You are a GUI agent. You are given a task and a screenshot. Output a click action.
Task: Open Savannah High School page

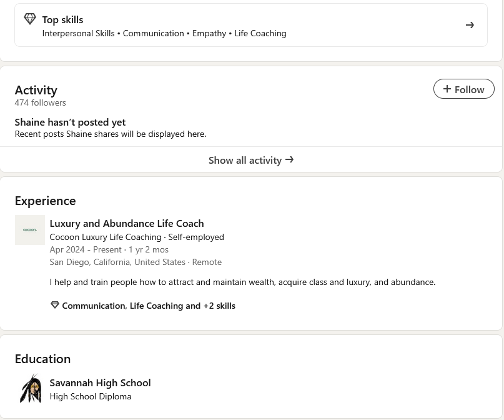click(x=100, y=382)
